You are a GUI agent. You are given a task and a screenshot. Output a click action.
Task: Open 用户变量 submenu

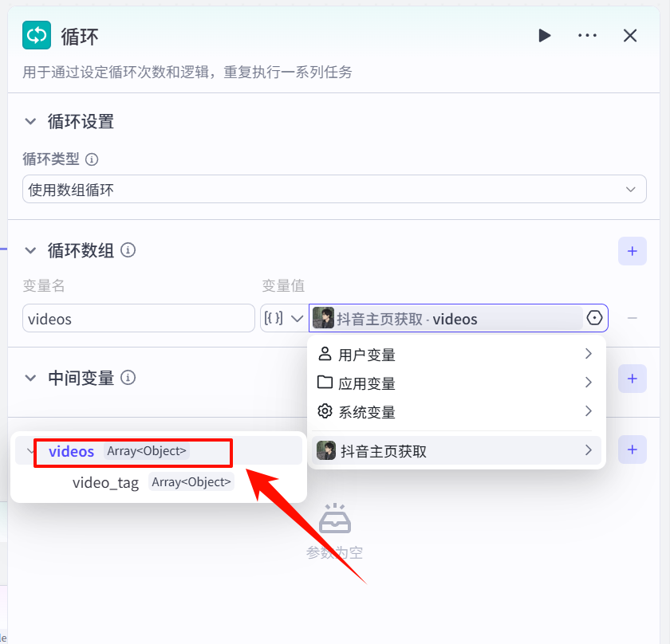(455, 355)
